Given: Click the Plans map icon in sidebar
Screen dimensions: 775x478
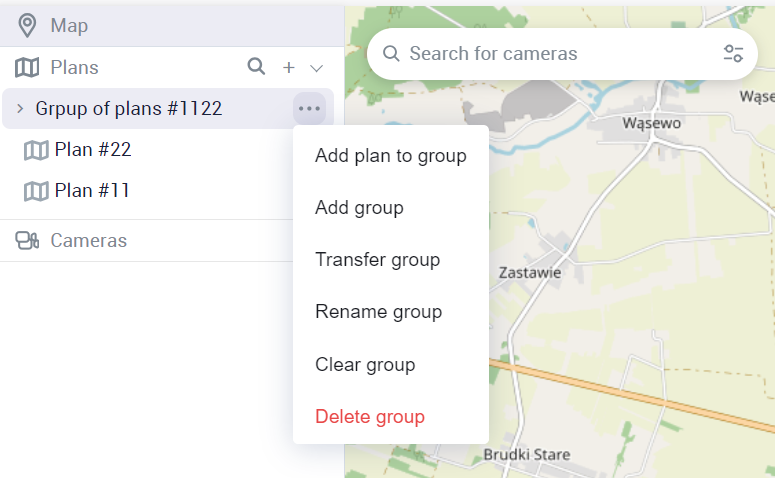Looking at the screenshot, I should pos(27,67).
